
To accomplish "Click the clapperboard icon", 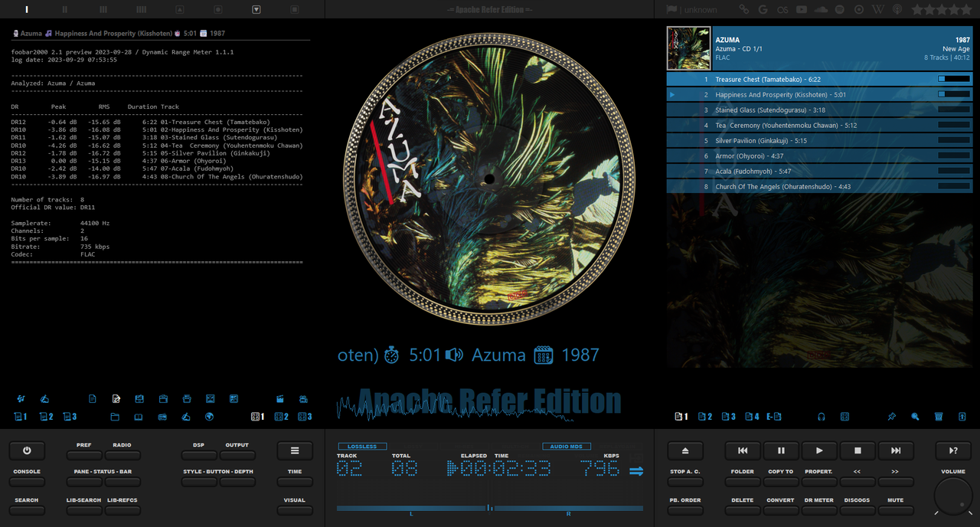I will click(x=280, y=398).
